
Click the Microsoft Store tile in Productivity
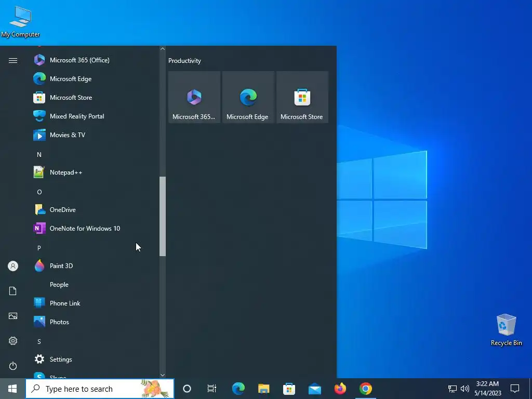click(x=302, y=97)
